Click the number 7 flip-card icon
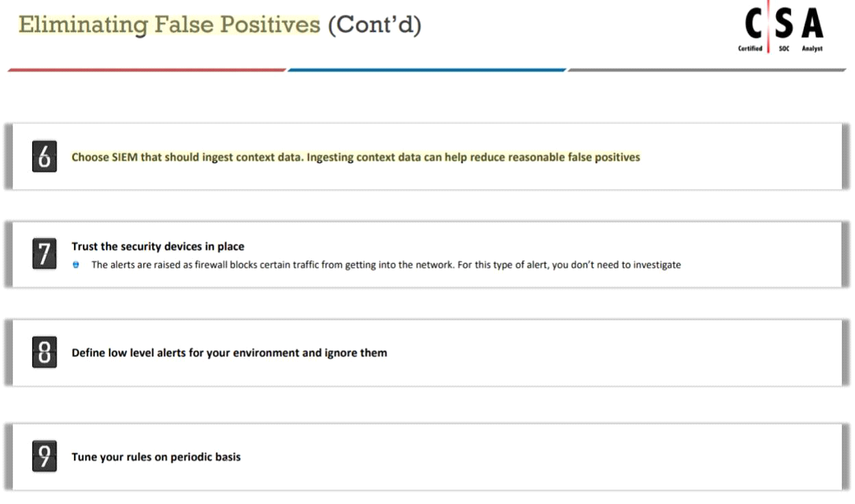The height and width of the screenshot is (504, 855). pyautogui.click(x=45, y=255)
